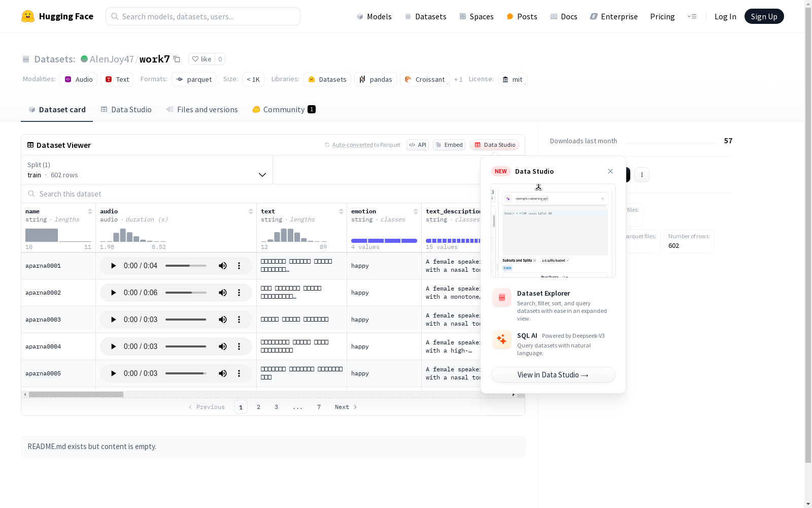Open audio options menu for aparna0005
Screen dimensions: 812x508
(239, 373)
